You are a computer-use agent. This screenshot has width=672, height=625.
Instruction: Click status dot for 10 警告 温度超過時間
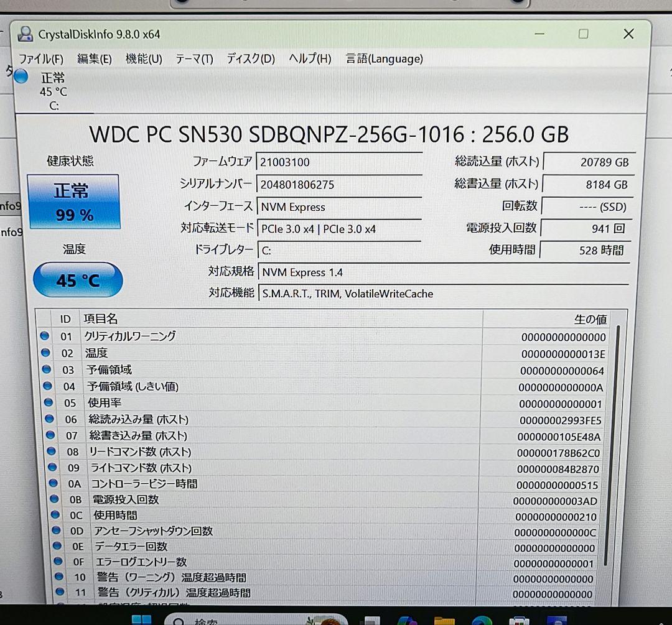tap(59, 576)
